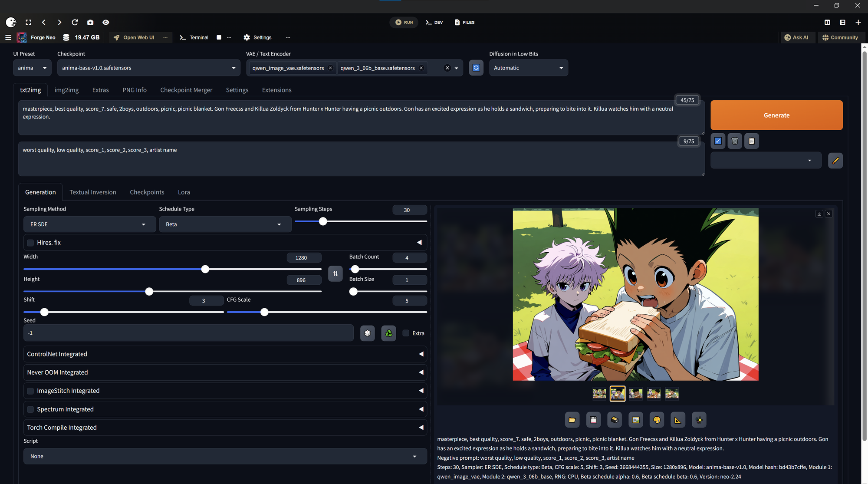Image resolution: width=868 pixels, height=484 pixels.
Task: Send image to img2img tab icon
Action: tap(635, 420)
